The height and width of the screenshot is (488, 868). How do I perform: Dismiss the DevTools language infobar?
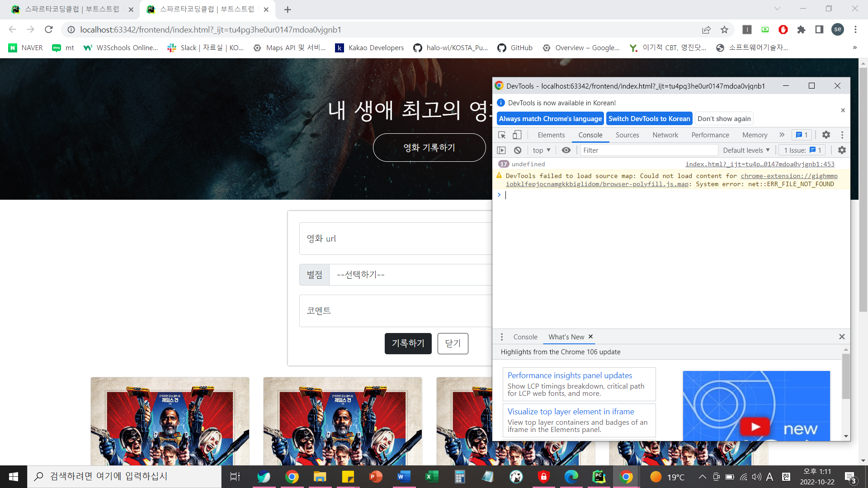(843, 110)
